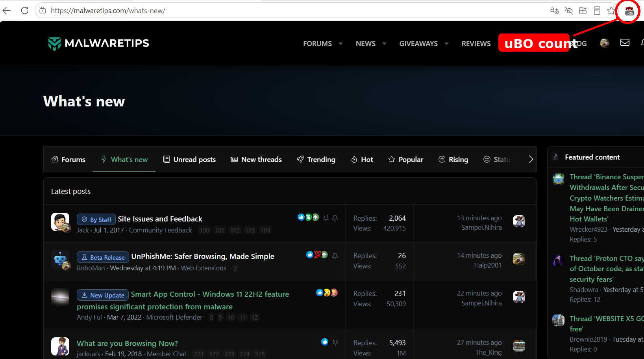Click the Community Feedback forum link
Image resolution: width=644 pixels, height=359 pixels.
[x=160, y=230]
